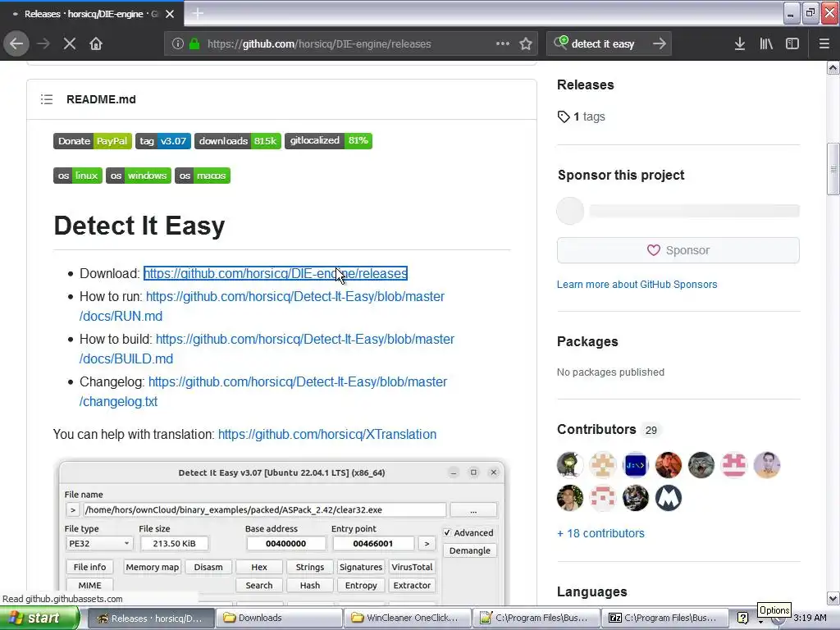
Task: Click the Detect It Easy screenshot image
Action: 282,533
